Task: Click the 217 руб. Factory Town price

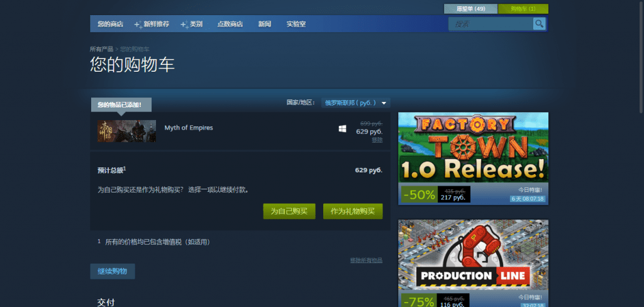Action: click(453, 198)
